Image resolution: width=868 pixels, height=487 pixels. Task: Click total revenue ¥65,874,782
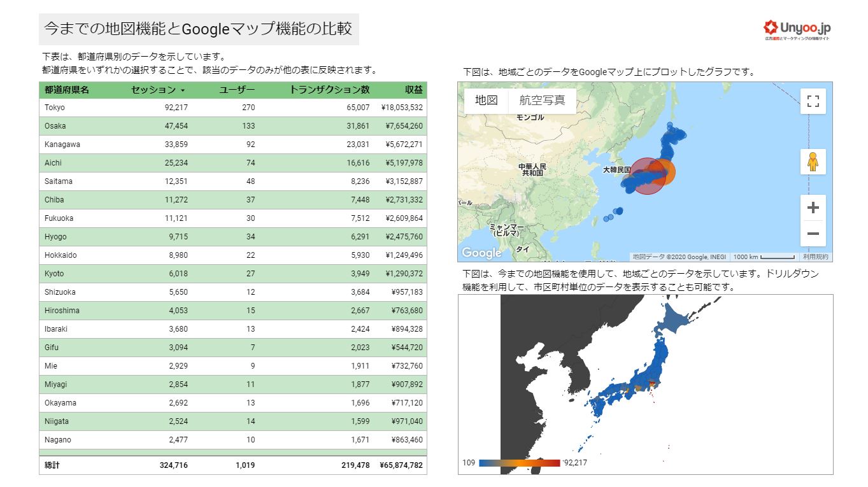point(401,465)
